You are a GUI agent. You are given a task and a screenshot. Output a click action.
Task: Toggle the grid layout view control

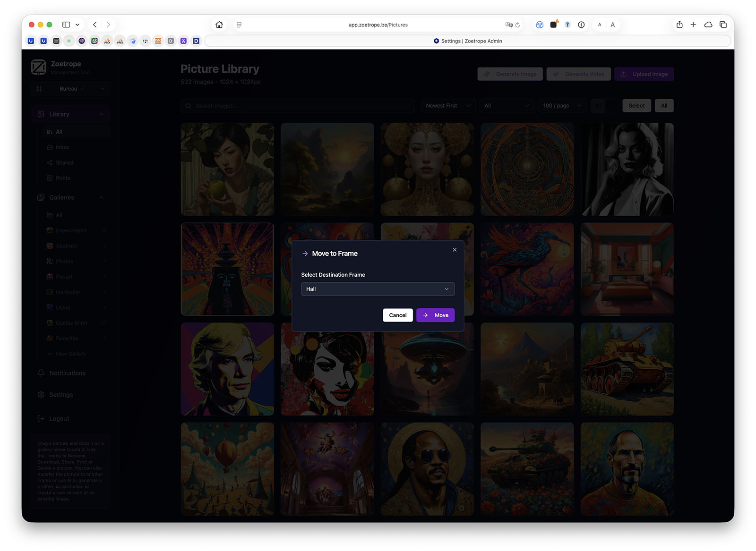(x=597, y=105)
